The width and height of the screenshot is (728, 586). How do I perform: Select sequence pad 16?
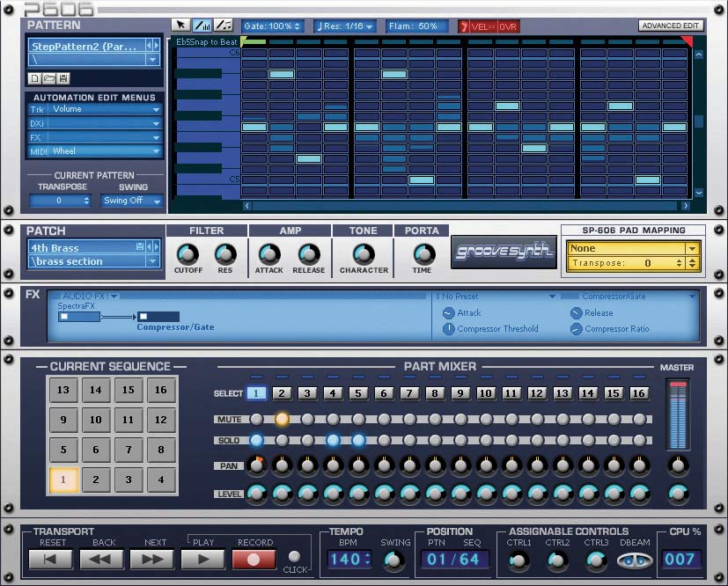click(x=161, y=390)
